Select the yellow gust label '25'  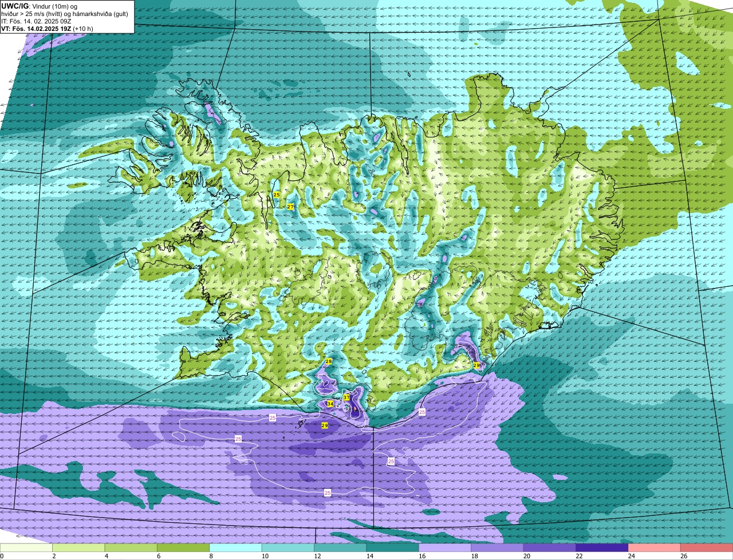(x=277, y=195)
